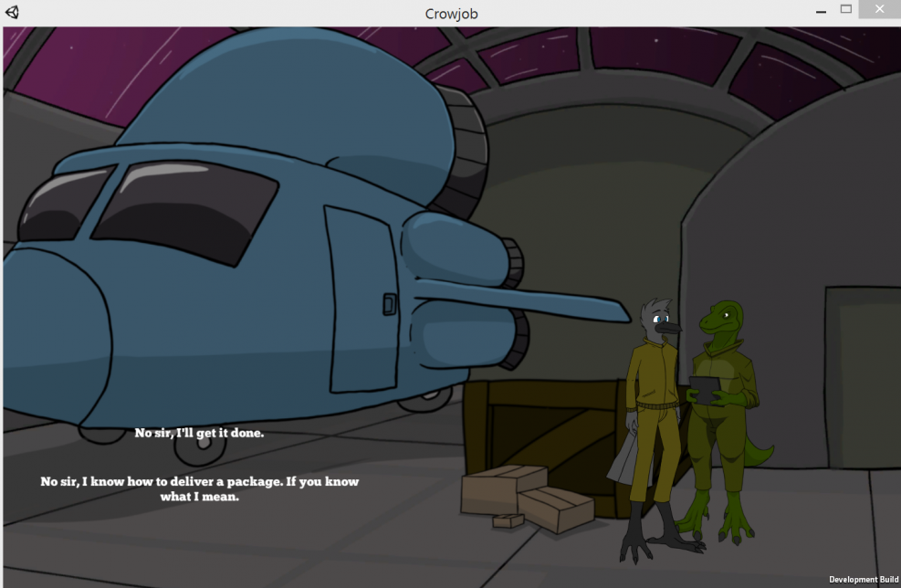
Task: Click the handle on the spaceship door
Action: pyautogui.click(x=390, y=302)
